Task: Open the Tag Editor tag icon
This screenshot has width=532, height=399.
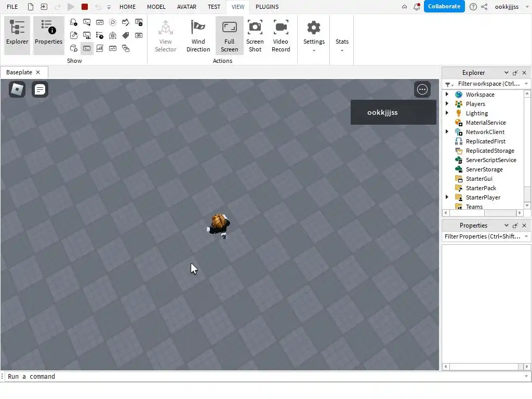Action: [126, 35]
